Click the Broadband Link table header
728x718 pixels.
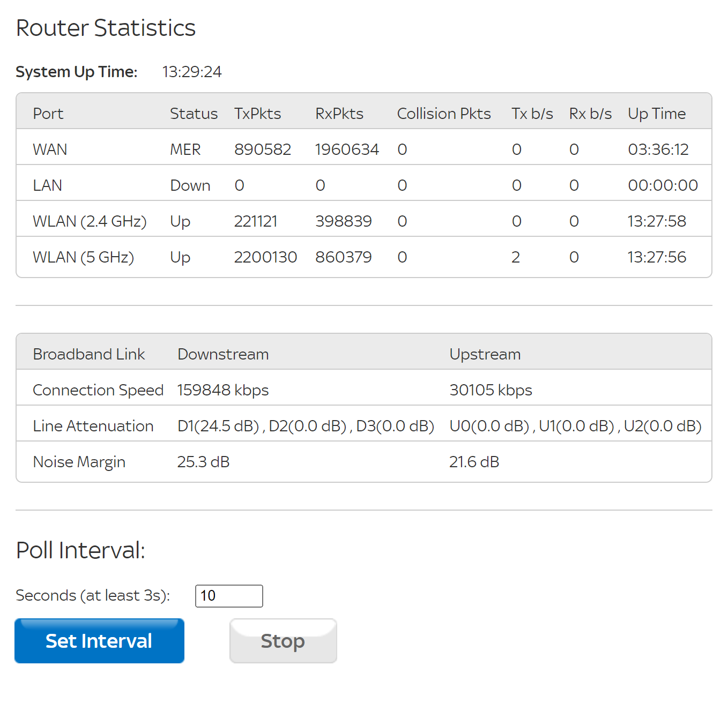click(x=89, y=354)
